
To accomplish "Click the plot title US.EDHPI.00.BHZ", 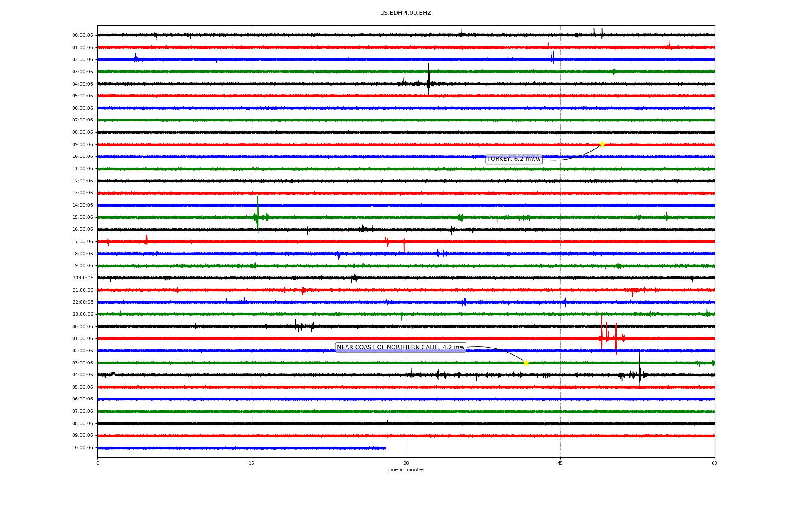I will click(406, 13).
